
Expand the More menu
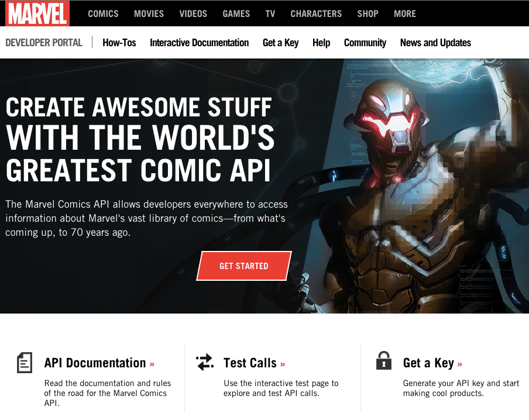(x=405, y=14)
